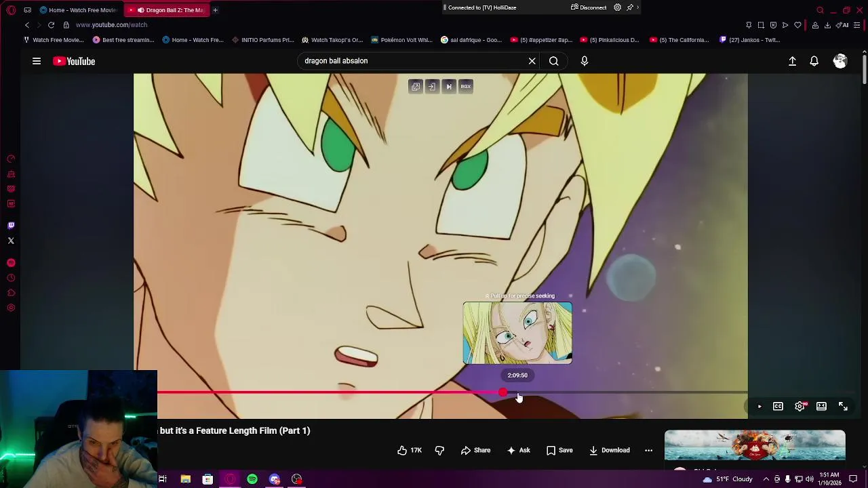Clear the search box text
Image resolution: width=868 pixels, height=488 pixels.
[x=532, y=61]
